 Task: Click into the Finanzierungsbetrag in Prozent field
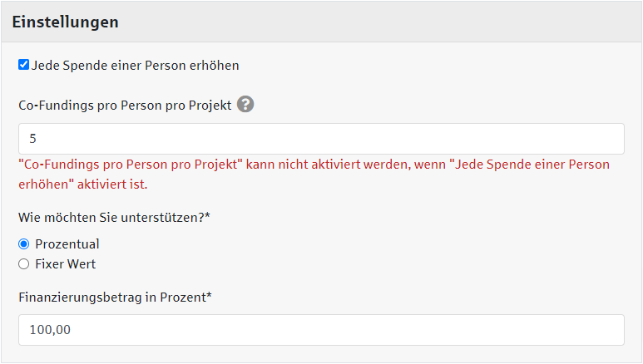click(321, 330)
